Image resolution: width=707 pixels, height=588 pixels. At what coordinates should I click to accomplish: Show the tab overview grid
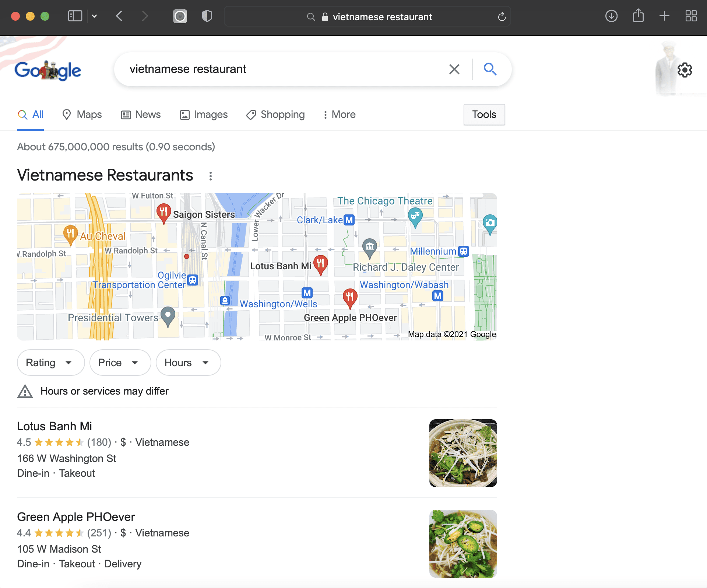pos(692,16)
